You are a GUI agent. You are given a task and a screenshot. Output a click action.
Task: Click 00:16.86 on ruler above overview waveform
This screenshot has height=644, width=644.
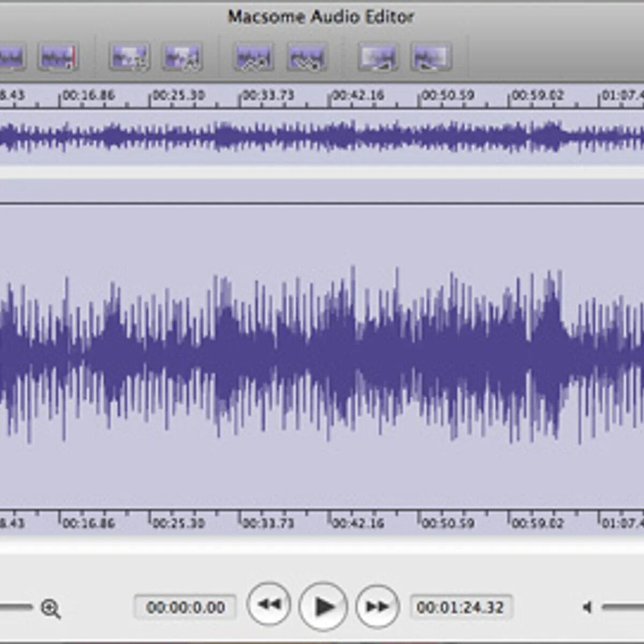click(89, 96)
